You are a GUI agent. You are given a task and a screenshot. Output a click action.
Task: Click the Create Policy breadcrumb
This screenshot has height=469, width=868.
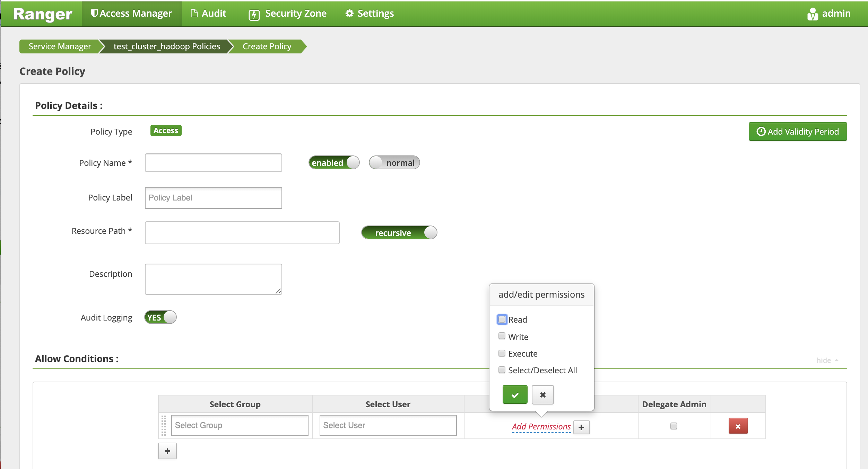click(267, 46)
